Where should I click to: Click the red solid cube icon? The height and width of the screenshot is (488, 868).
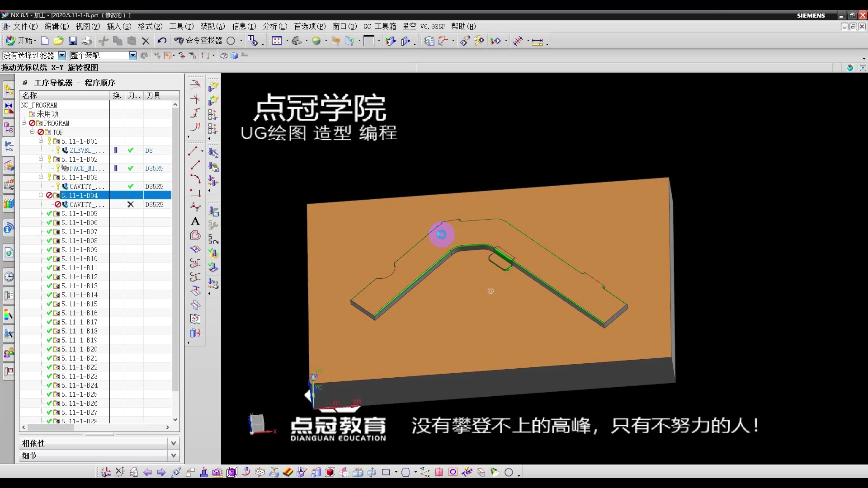(330, 472)
